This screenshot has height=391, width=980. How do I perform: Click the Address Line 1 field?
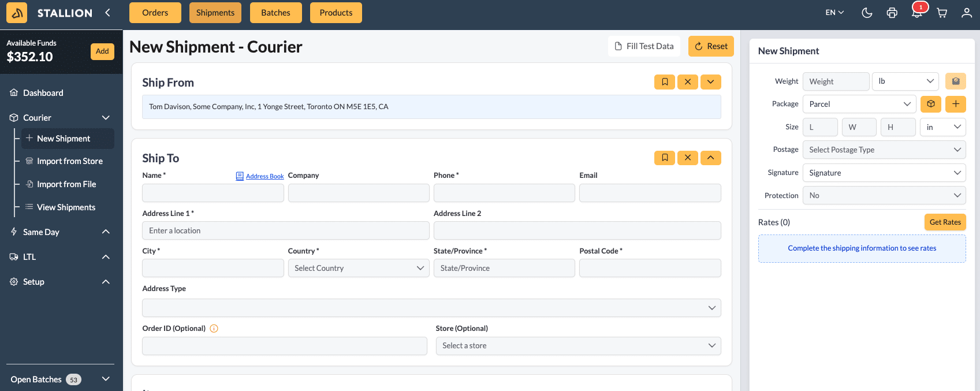pyautogui.click(x=285, y=230)
